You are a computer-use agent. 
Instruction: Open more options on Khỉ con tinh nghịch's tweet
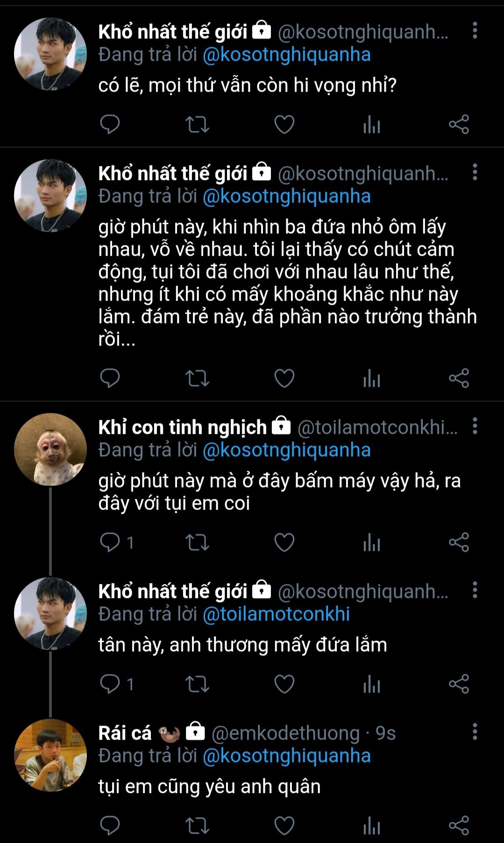pyautogui.click(x=475, y=426)
